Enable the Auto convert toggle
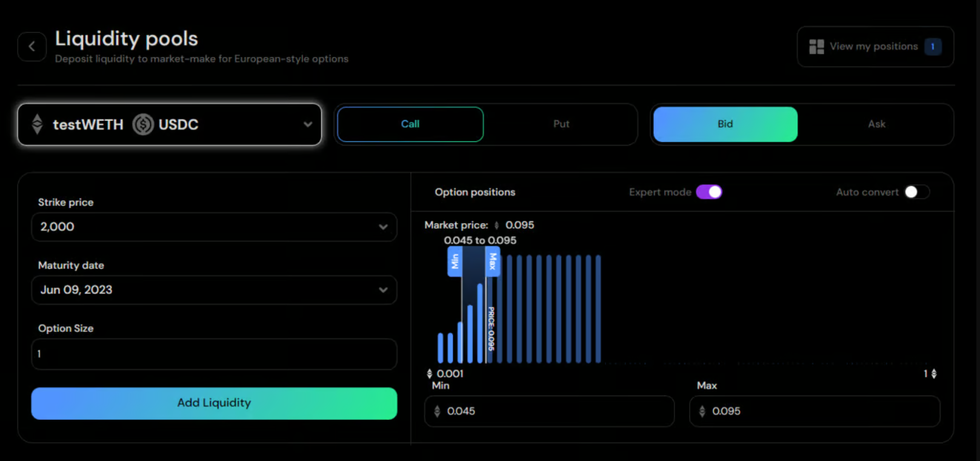Viewport: 980px width, 461px height. [916, 192]
